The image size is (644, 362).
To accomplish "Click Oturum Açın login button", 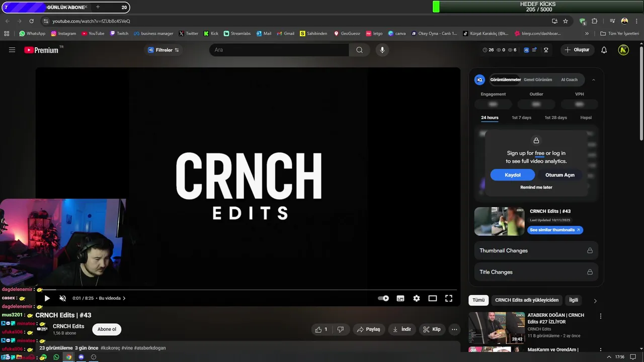I will tap(559, 175).
